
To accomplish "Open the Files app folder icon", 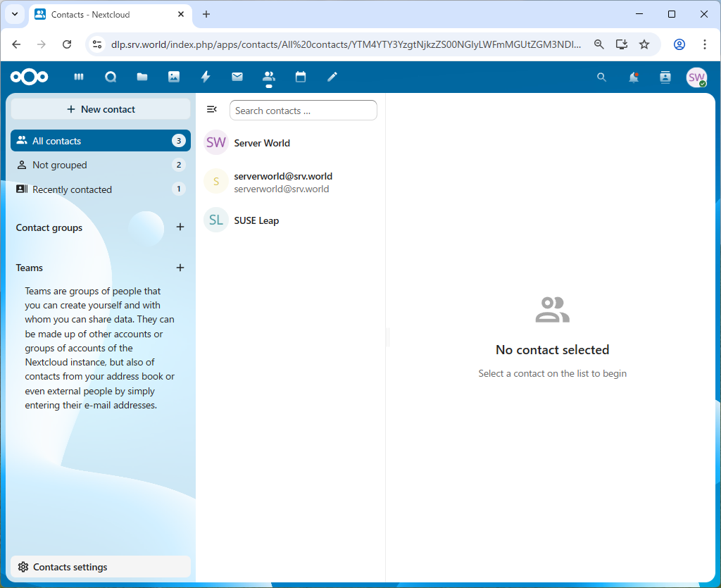I will click(x=142, y=77).
